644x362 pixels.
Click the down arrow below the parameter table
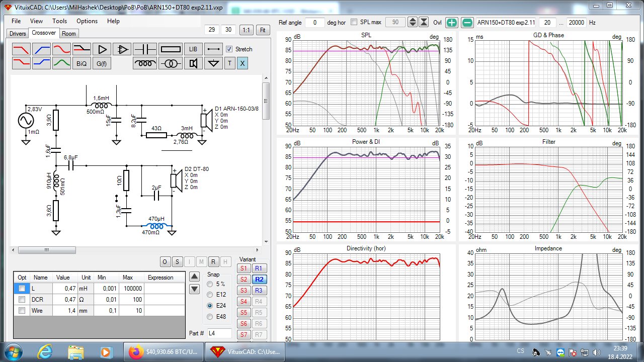[x=195, y=289]
